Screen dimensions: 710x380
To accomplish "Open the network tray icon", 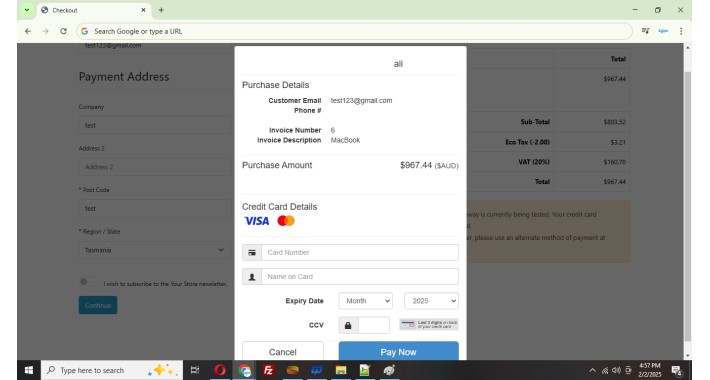I will click(605, 370).
